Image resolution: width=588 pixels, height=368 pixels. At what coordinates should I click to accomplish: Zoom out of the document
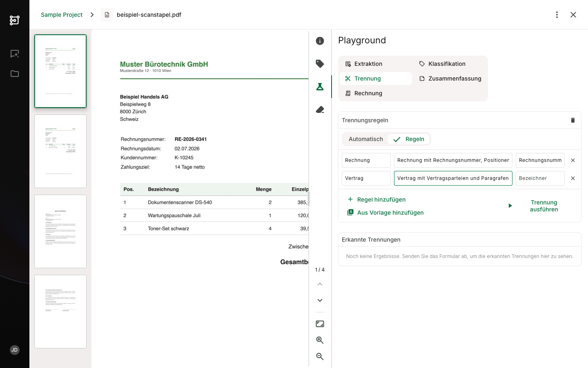tap(320, 357)
